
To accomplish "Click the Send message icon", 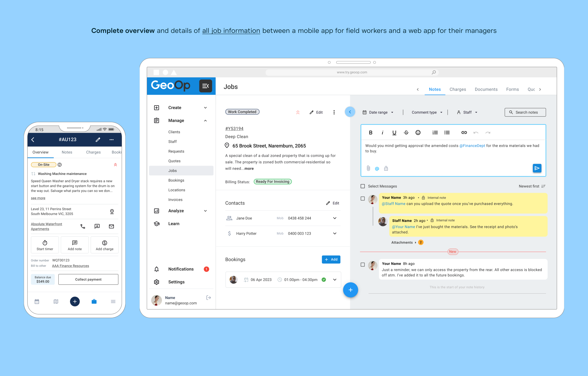I will click(537, 168).
